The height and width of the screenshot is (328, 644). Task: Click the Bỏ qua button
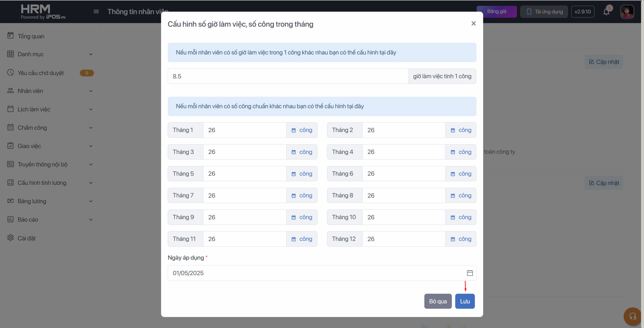point(438,301)
